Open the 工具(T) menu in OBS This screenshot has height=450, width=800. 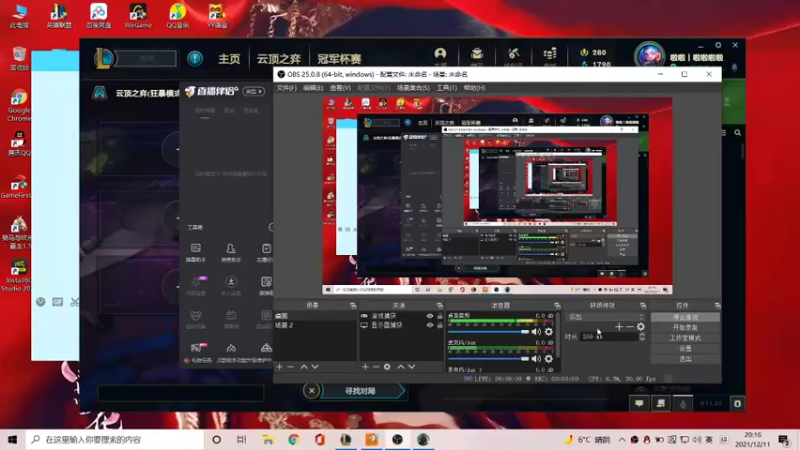(x=446, y=88)
